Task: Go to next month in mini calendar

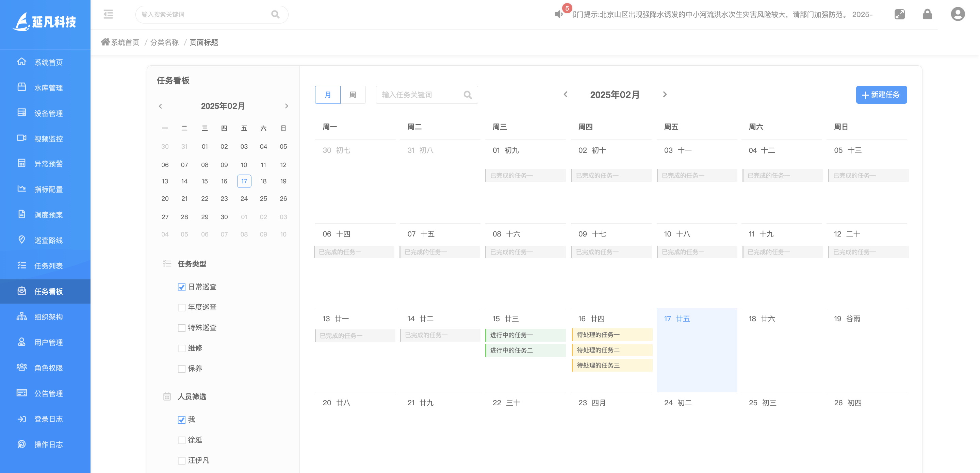Action: click(x=287, y=106)
